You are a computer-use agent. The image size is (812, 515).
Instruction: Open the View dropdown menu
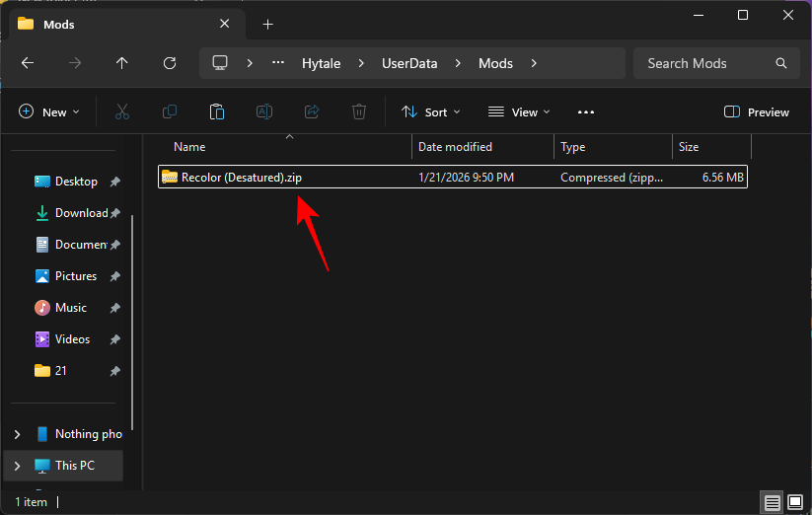click(519, 112)
